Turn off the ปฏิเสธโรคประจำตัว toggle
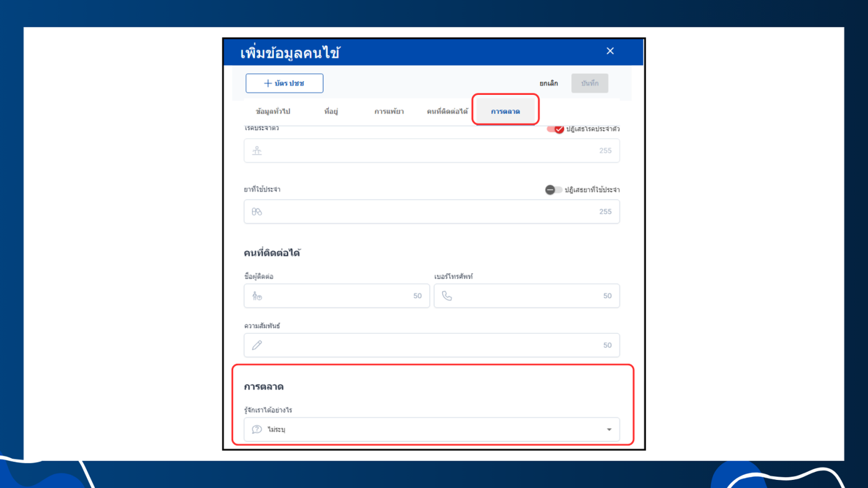 point(555,129)
